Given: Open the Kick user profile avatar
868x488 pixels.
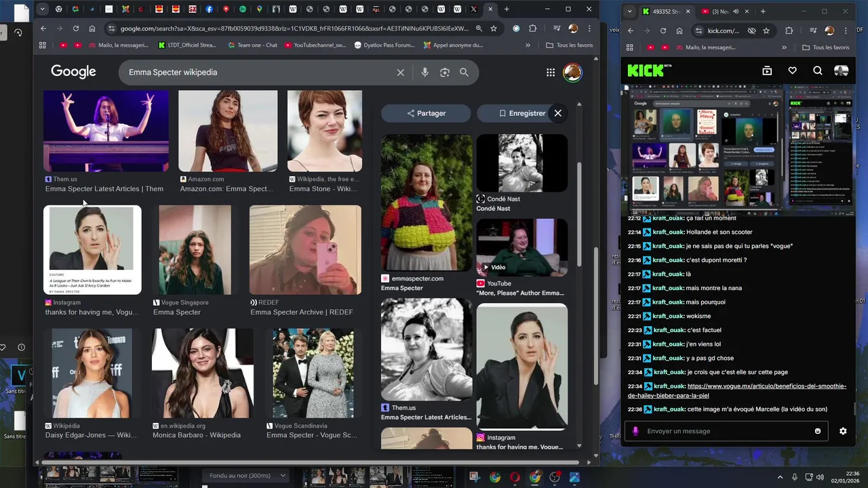Looking at the screenshot, I should [x=841, y=70].
